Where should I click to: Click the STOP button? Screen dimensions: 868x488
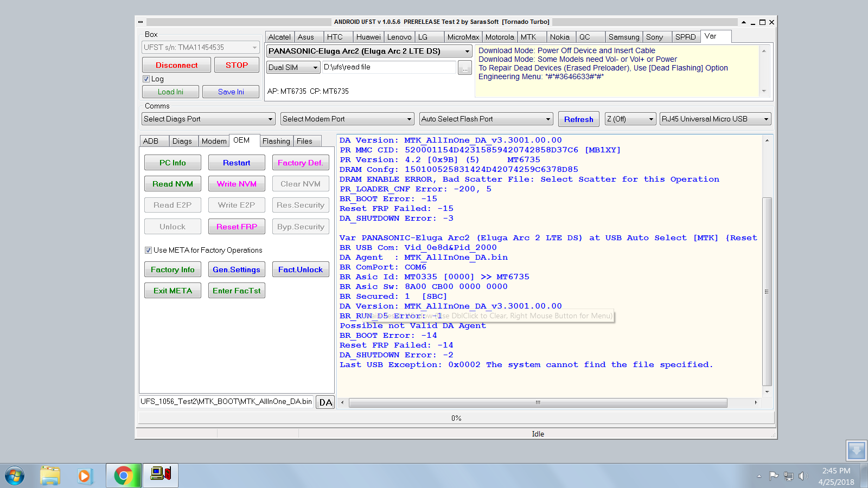237,65
